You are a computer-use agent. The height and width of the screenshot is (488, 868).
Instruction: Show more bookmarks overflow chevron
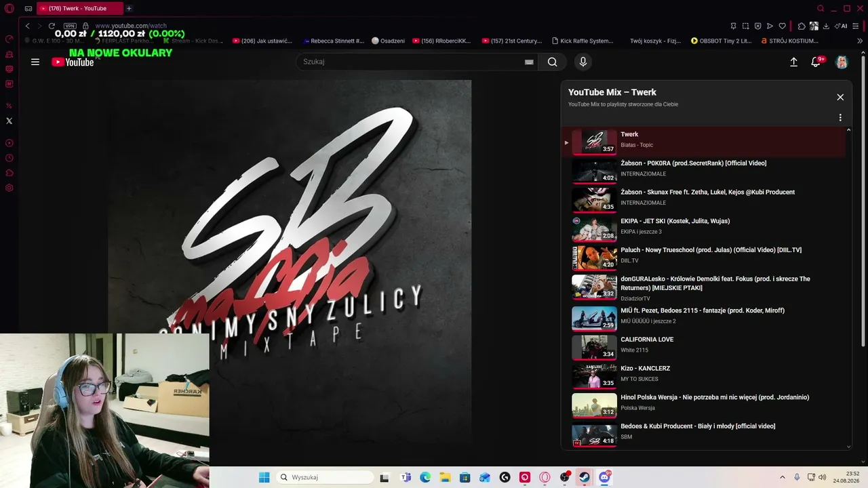pyautogui.click(x=860, y=41)
